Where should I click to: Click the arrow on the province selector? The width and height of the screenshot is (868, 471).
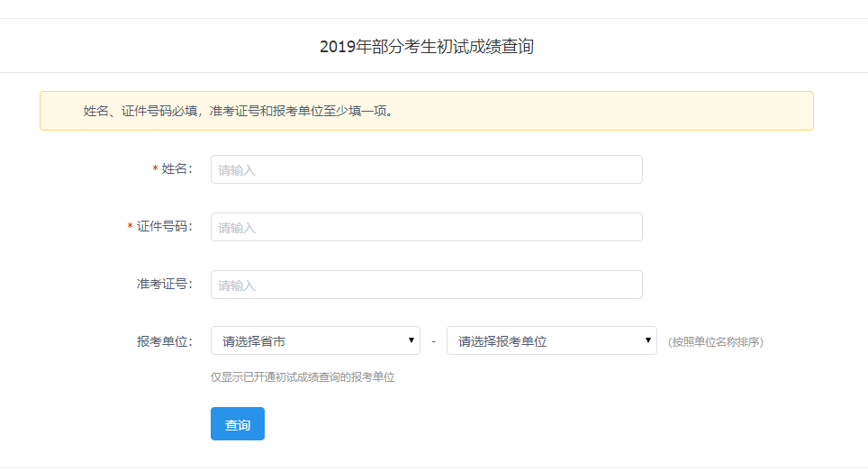click(411, 340)
